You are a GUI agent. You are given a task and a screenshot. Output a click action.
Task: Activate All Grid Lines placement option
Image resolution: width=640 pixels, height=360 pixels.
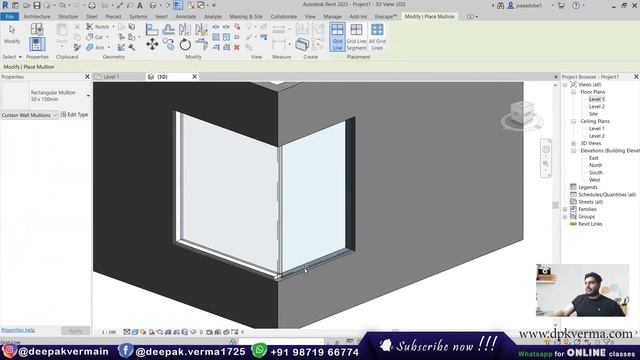tap(377, 37)
